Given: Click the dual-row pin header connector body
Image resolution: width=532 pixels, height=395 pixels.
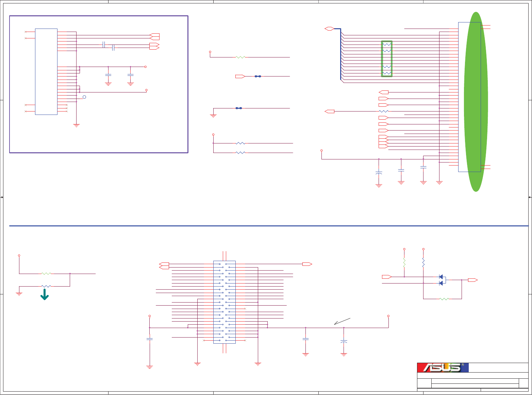Looking at the screenshot, I should (225, 302).
